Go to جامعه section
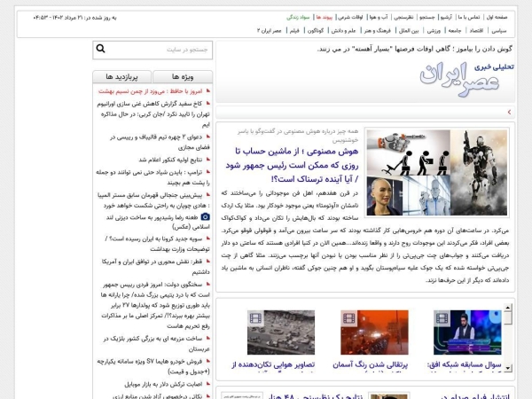 [x=455, y=30]
